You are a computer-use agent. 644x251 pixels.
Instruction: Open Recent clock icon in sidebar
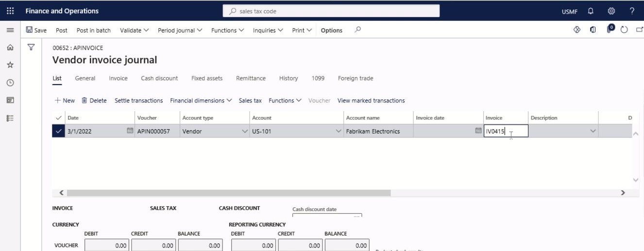10,83
